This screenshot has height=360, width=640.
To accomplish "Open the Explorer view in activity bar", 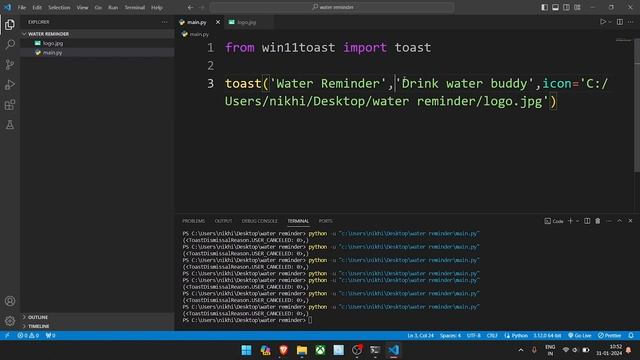I will 10,25.
